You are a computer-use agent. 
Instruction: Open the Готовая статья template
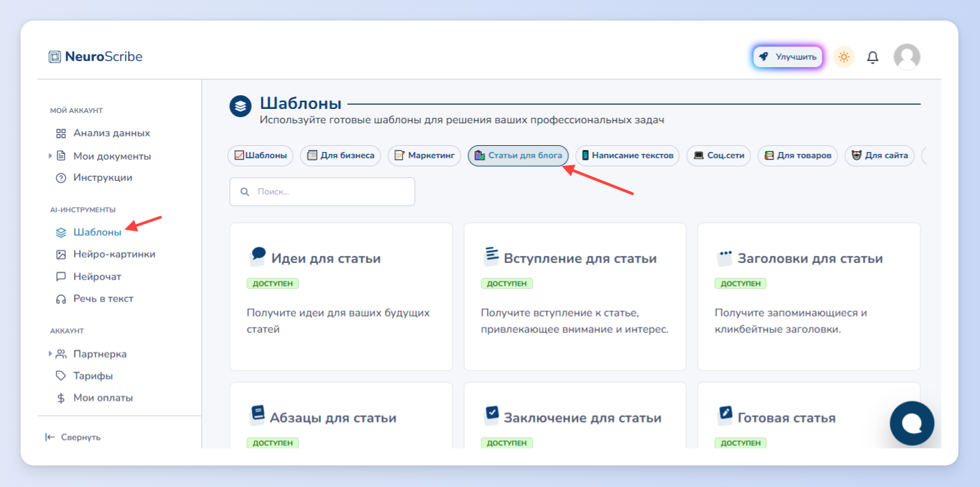[809, 416]
